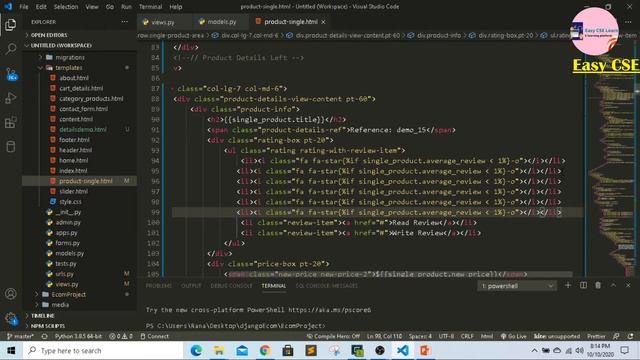Click the Connect status bar item
The height and width of the screenshot is (360, 640).
coord(154,336)
